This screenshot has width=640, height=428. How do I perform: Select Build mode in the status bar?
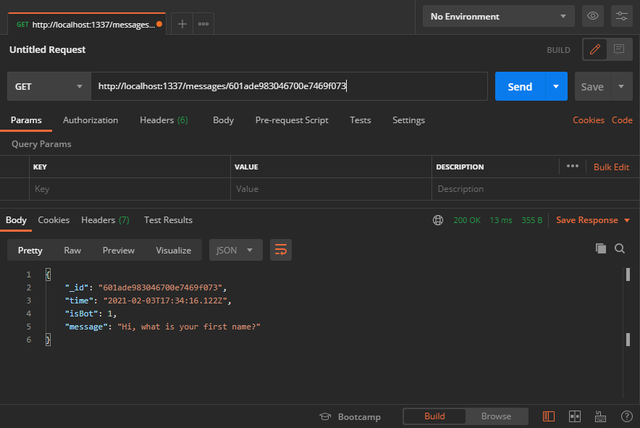(434, 417)
